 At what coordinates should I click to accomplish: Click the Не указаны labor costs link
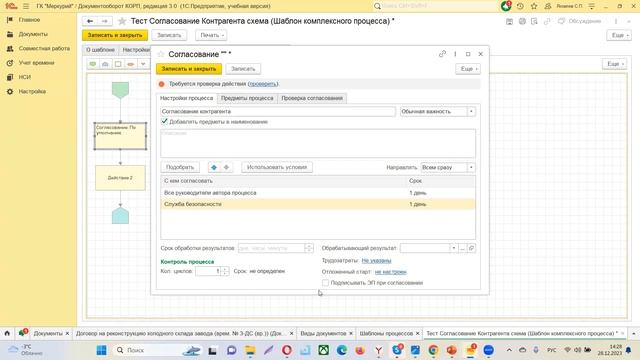click(x=376, y=260)
